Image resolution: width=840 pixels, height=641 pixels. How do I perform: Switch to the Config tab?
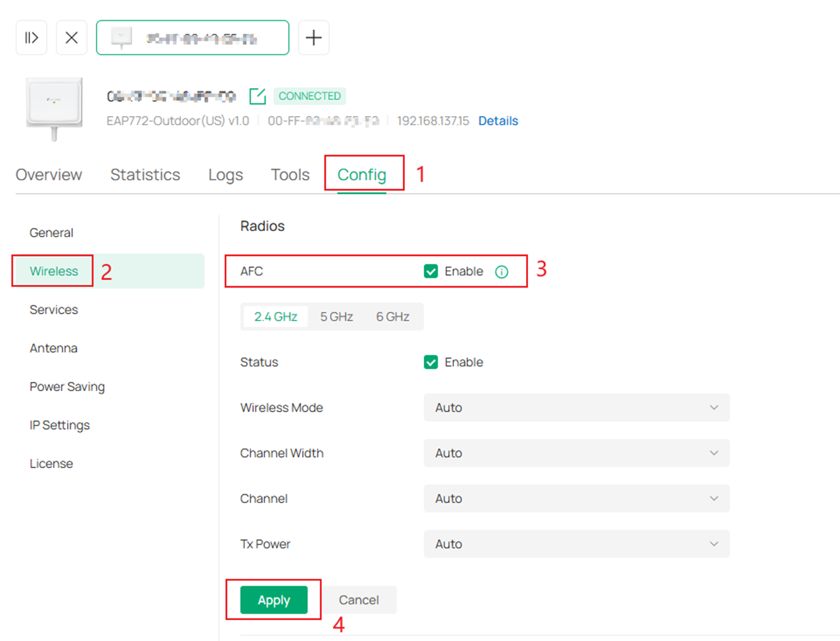(362, 175)
